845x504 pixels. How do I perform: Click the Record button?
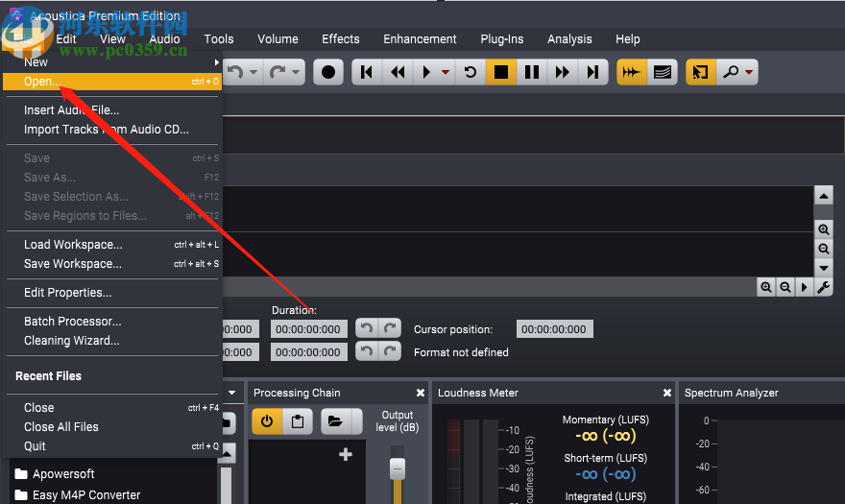tap(327, 72)
